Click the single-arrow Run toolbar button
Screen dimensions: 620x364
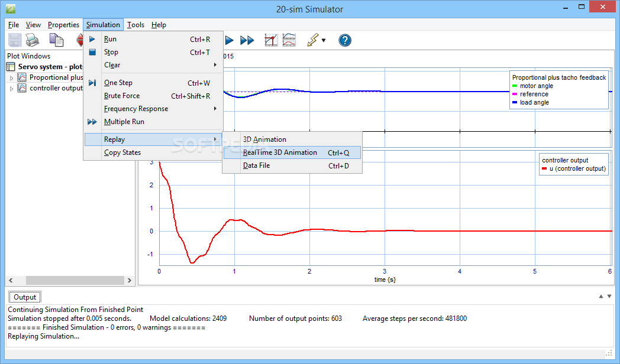230,40
